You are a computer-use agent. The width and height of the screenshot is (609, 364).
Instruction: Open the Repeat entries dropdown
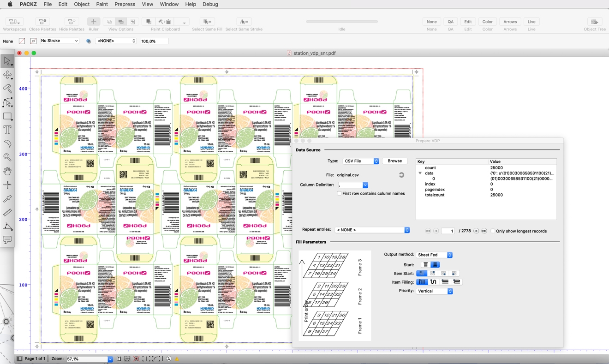(372, 230)
